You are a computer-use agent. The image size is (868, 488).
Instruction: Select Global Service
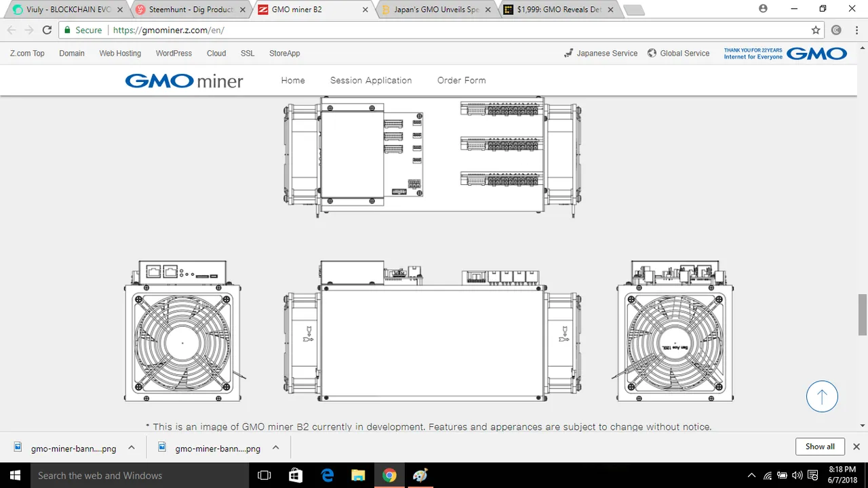(678, 54)
